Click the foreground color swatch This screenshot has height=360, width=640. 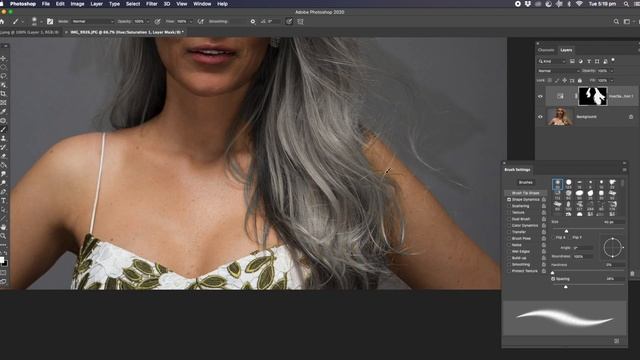(x=2, y=260)
